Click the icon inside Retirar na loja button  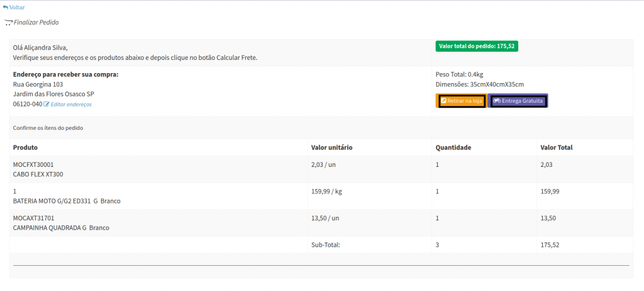point(443,101)
